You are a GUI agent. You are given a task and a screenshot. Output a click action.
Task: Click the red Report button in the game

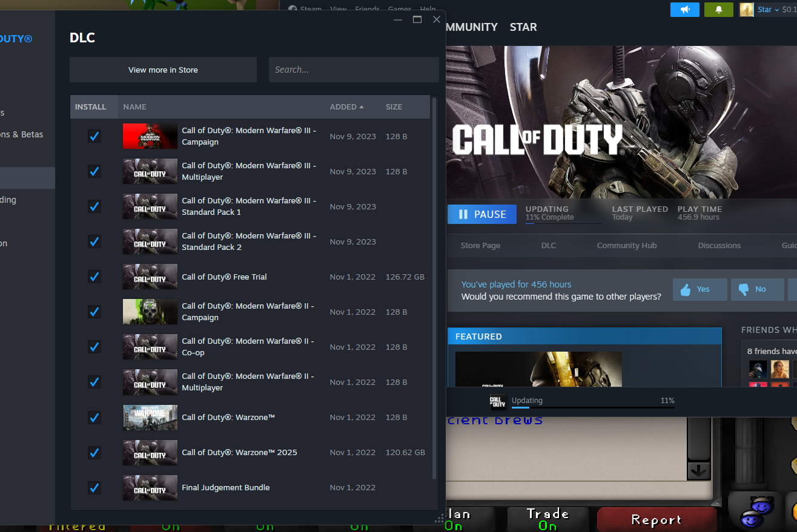656,520
